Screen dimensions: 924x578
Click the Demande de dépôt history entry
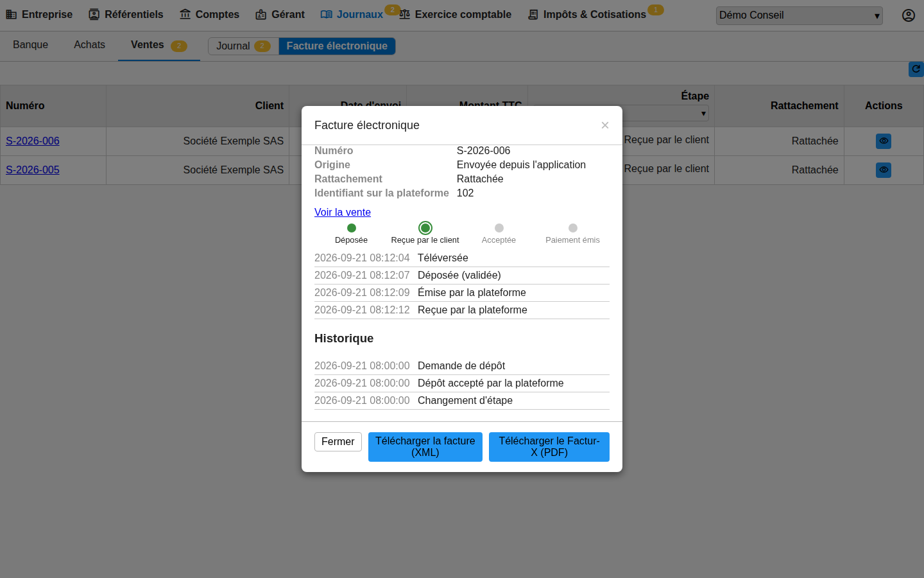(462, 366)
